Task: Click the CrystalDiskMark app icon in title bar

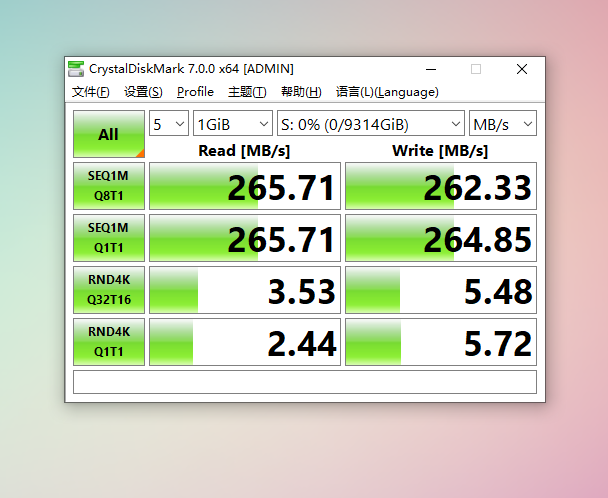Action: pos(76,69)
